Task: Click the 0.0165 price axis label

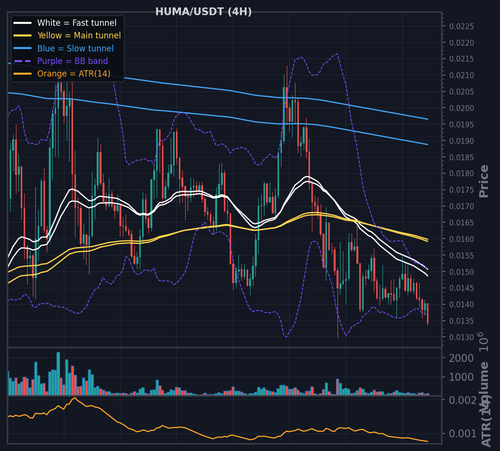Action: coord(462,223)
